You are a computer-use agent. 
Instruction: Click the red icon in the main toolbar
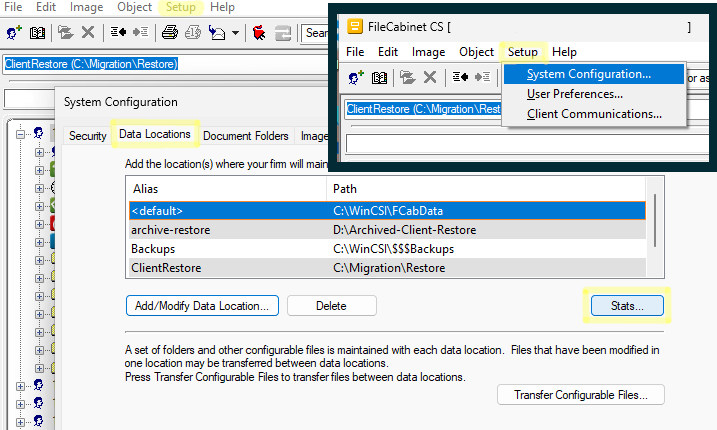pyautogui.click(x=259, y=32)
